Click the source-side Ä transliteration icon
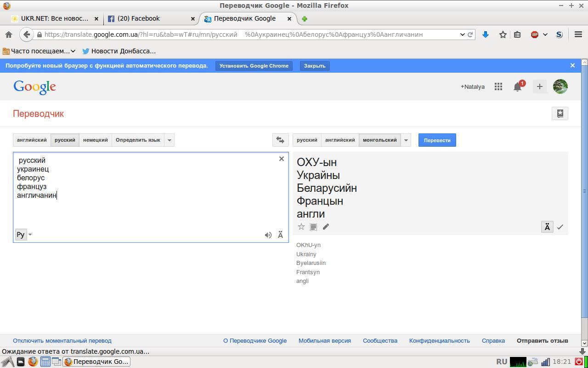 click(x=280, y=235)
